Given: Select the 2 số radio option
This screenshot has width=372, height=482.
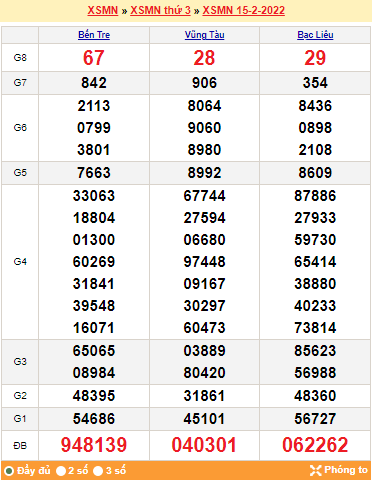Looking at the screenshot, I should [x=61, y=471].
